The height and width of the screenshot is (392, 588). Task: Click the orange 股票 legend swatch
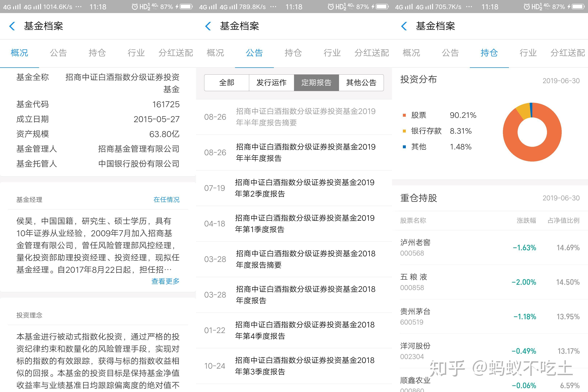[x=404, y=115]
